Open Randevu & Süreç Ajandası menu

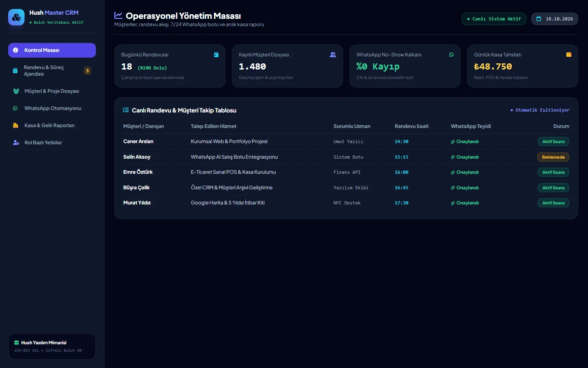tap(52, 71)
